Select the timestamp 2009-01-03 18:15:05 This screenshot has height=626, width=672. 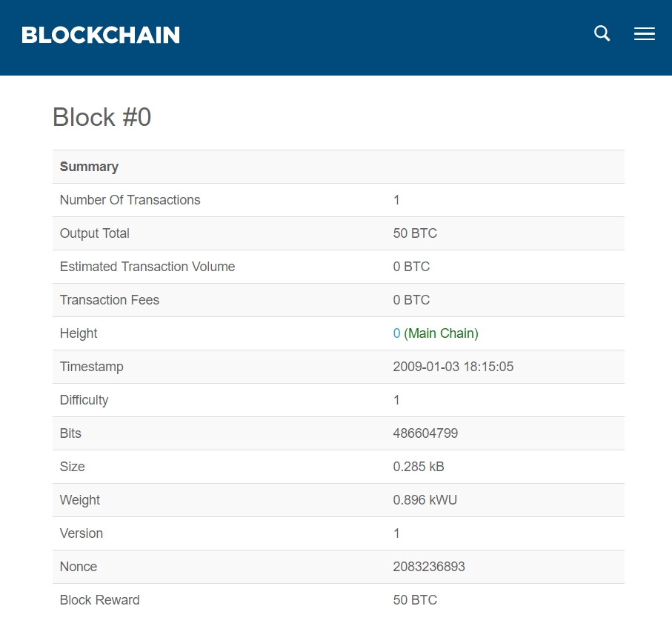point(453,367)
